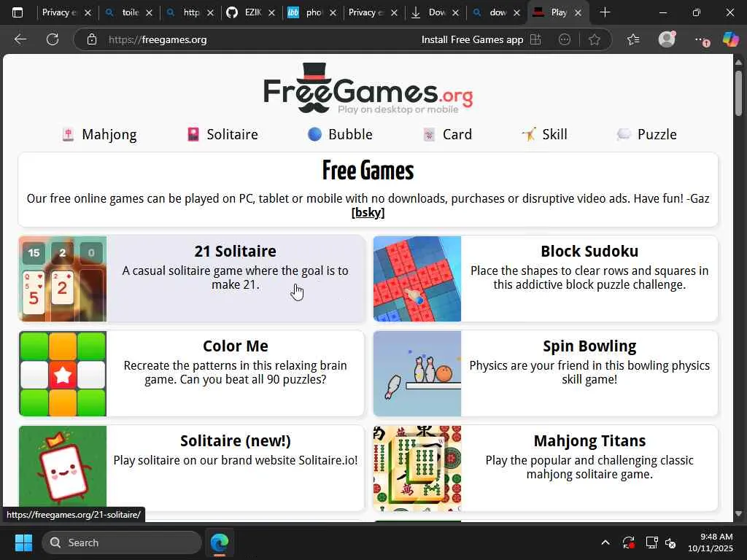Click the FreeGames.org logo

[368, 89]
